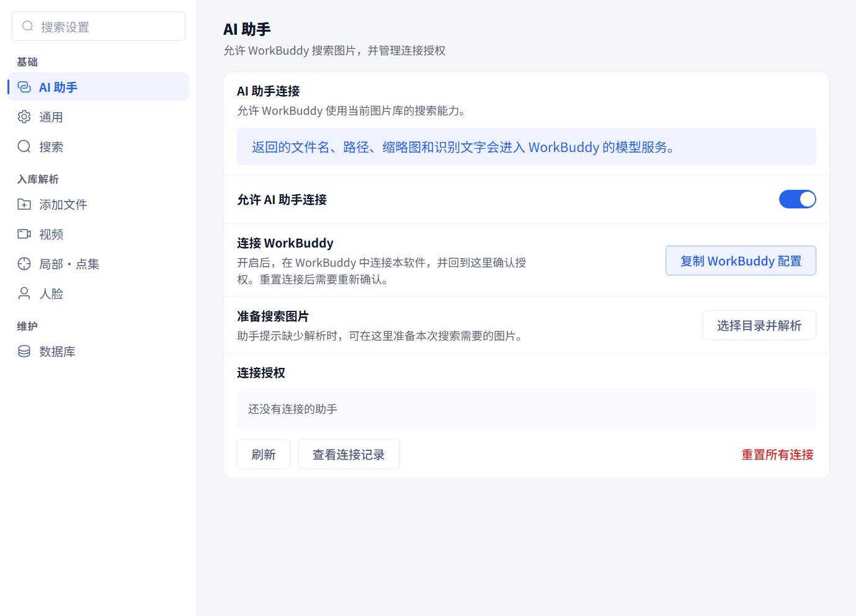
Task: Click the 通用 gear icon
Action: point(24,117)
